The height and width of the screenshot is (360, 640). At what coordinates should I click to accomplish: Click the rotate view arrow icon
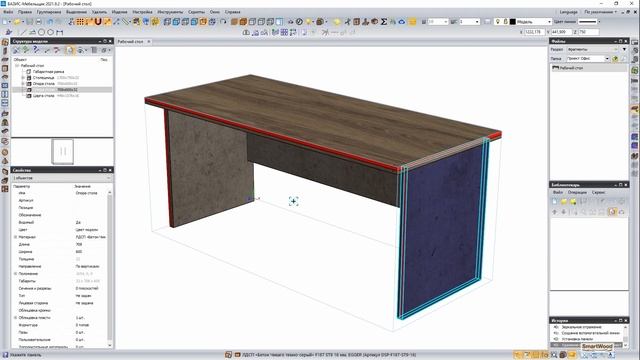223,22
